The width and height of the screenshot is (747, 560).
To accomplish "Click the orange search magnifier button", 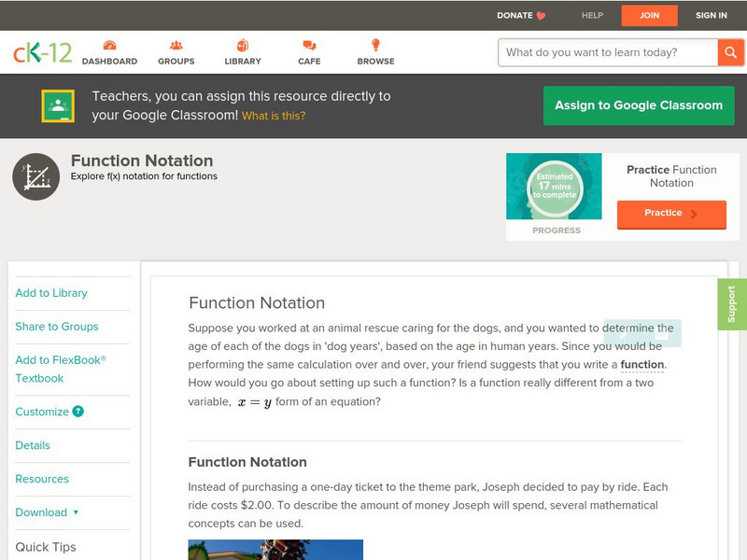I will (730, 52).
